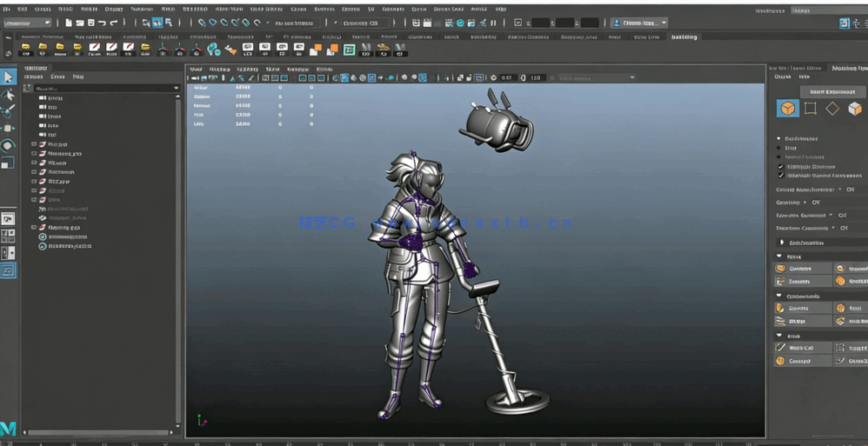Viewport: 868px width, 446px height.
Task: Select the arrow selection tool in toolbox
Action: point(8,77)
